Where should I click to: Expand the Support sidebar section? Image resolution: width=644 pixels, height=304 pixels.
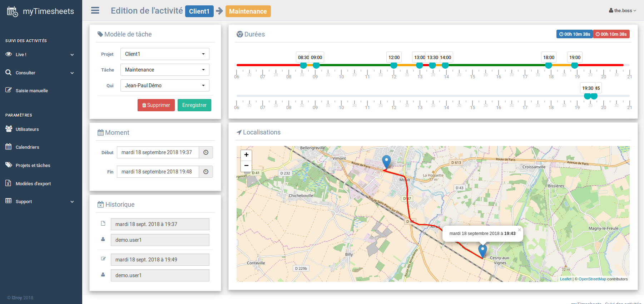[41, 202]
